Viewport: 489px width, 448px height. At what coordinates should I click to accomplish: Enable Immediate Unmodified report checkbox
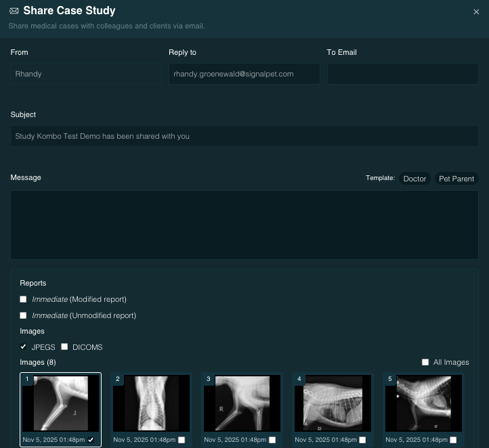coord(24,315)
